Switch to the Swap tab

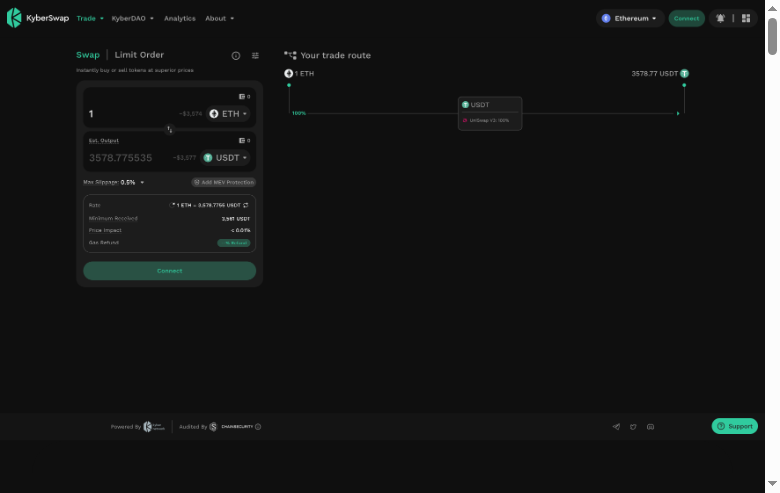click(88, 55)
